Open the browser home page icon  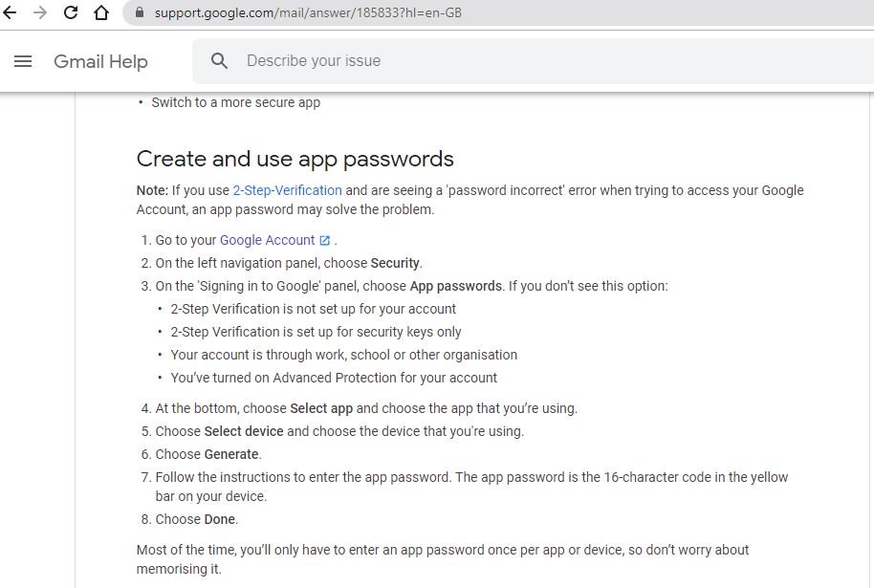[x=101, y=13]
